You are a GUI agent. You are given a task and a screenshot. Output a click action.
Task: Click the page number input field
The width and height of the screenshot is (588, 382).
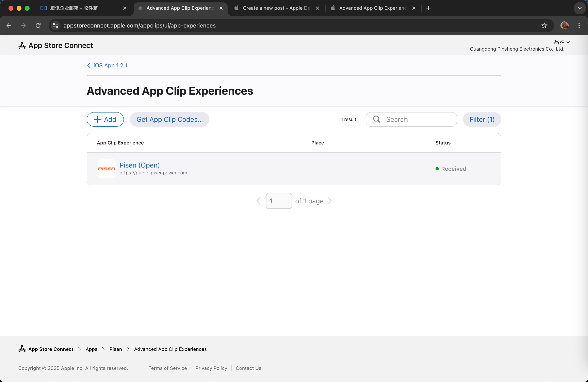pos(279,201)
